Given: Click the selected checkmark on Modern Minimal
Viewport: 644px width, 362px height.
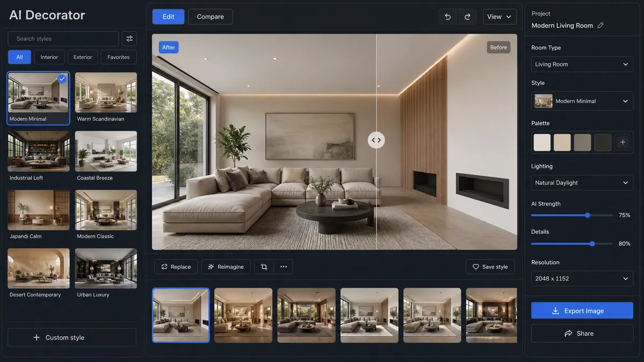Looking at the screenshot, I should tap(62, 79).
